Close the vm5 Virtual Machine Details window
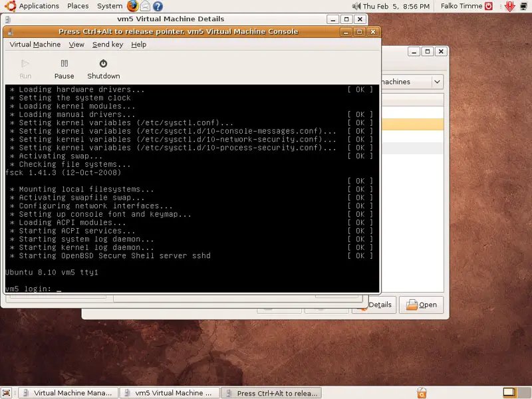The width and height of the screenshot is (532, 399). click(x=360, y=19)
